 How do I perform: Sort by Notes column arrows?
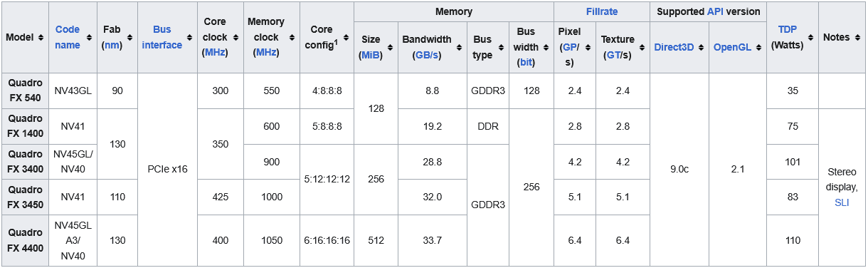coord(858,37)
